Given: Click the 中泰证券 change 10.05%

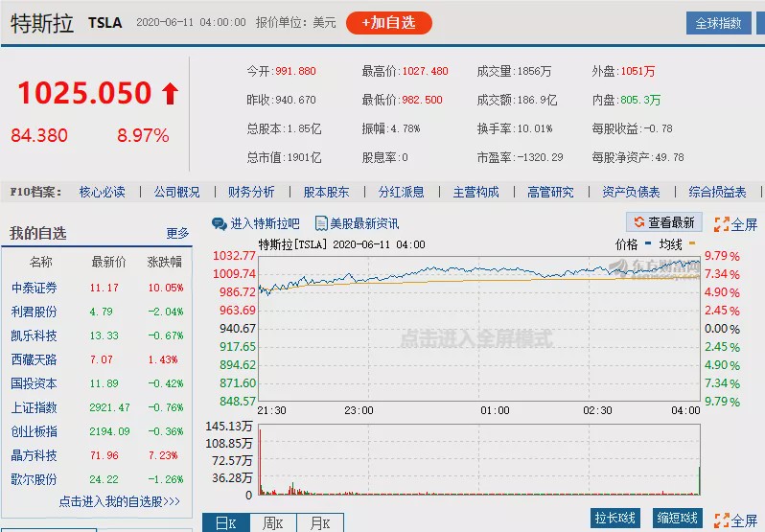Looking at the screenshot, I should click(166, 288).
